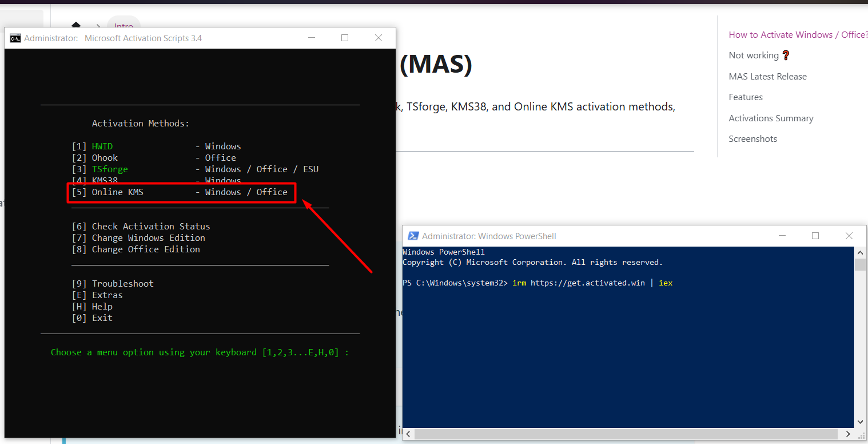
Task: Click the [8] Change Office Edition line
Action: click(x=136, y=249)
